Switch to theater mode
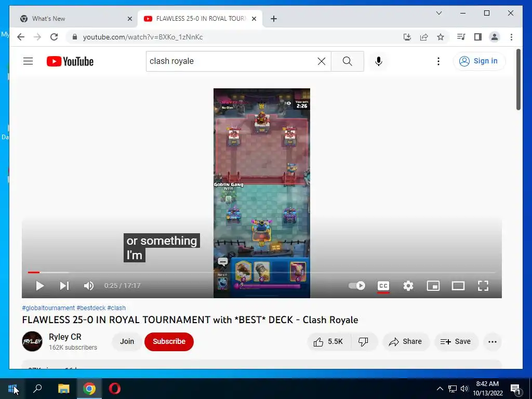Image resolution: width=532 pixels, height=399 pixels. [458, 286]
